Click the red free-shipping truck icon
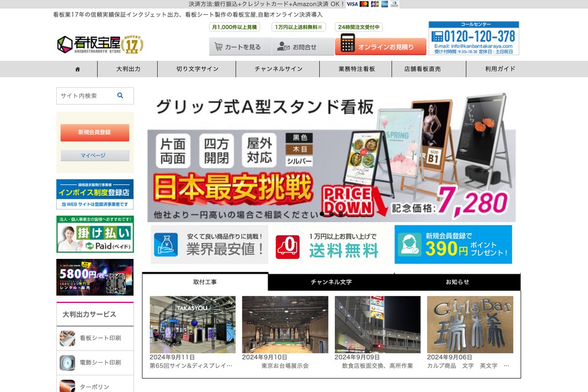 coord(288,246)
